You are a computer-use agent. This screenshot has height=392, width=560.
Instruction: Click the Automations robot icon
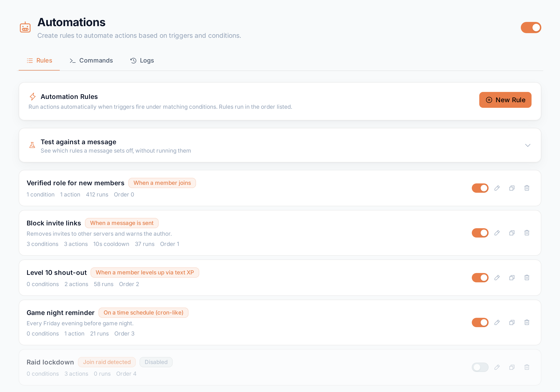click(25, 27)
